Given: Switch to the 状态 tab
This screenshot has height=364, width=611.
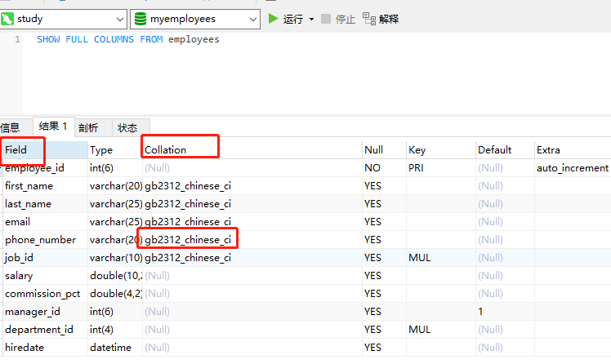Looking at the screenshot, I should pos(127,127).
